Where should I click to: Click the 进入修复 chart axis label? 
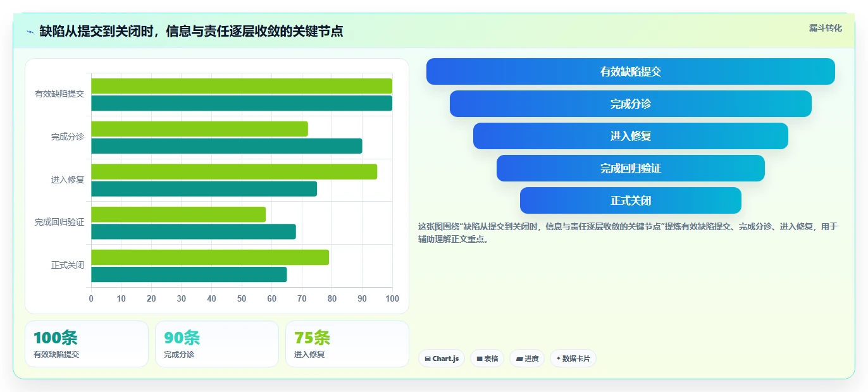(x=68, y=180)
